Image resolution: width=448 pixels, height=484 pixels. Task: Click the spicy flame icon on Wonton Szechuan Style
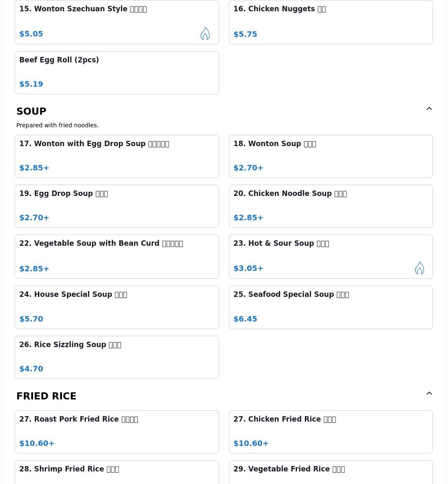click(x=205, y=33)
